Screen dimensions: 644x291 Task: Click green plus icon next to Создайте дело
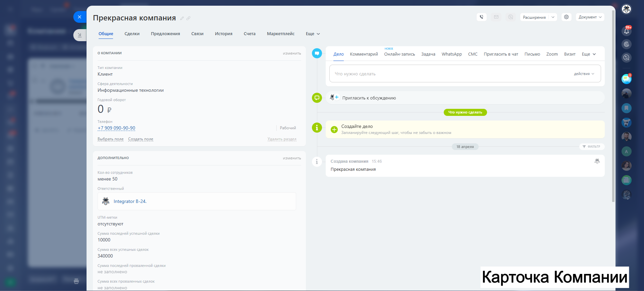(x=334, y=130)
